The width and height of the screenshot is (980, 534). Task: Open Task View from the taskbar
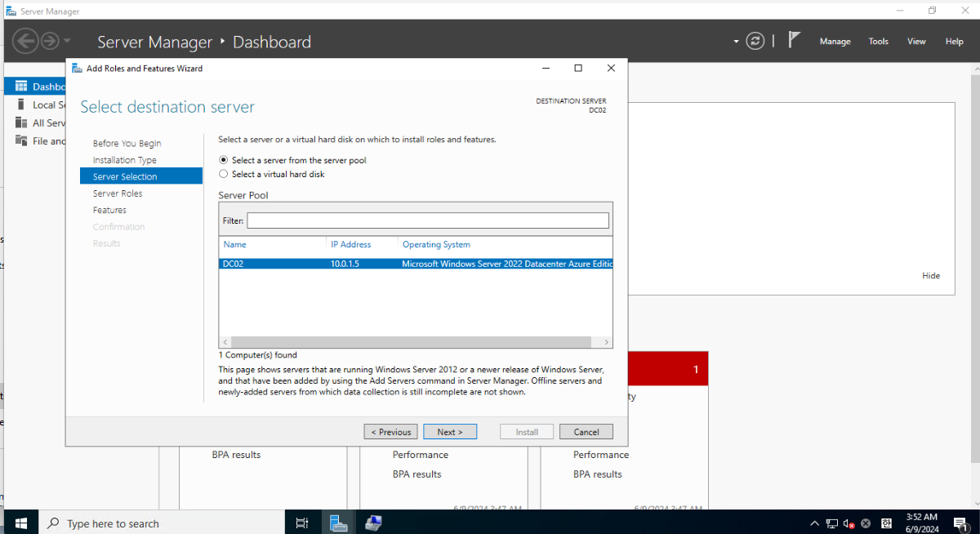point(301,523)
